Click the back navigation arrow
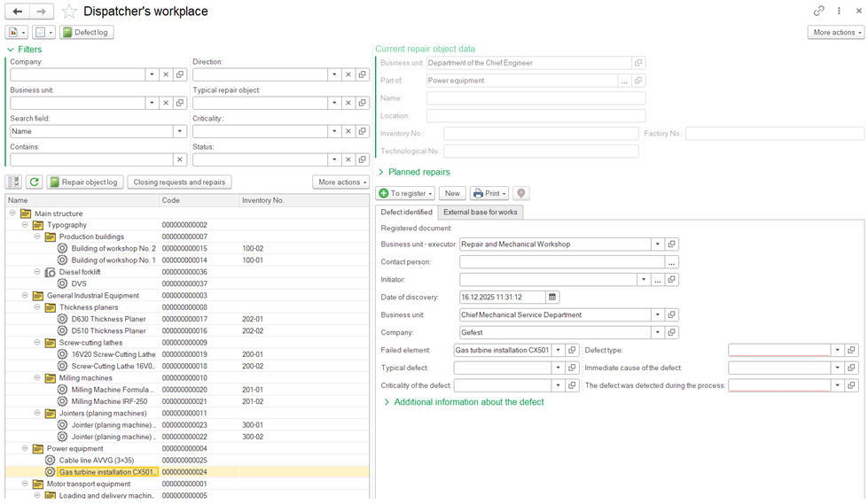The height and width of the screenshot is (504, 868). click(17, 12)
